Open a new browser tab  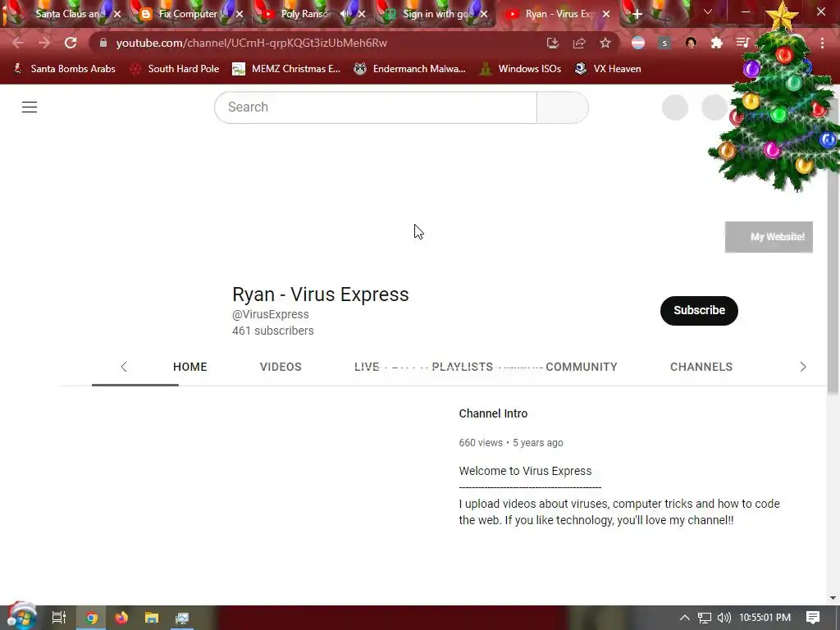[x=637, y=15]
